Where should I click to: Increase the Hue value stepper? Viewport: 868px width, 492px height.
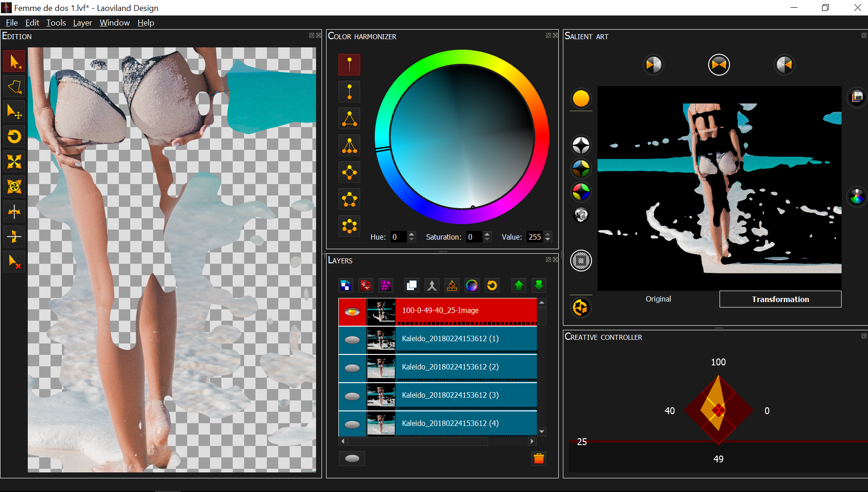tap(412, 234)
